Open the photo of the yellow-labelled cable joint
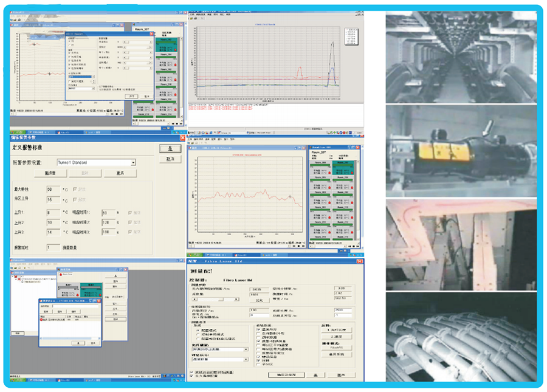Image resolution: width=547 pixels, height=392 pixels. pos(461,151)
